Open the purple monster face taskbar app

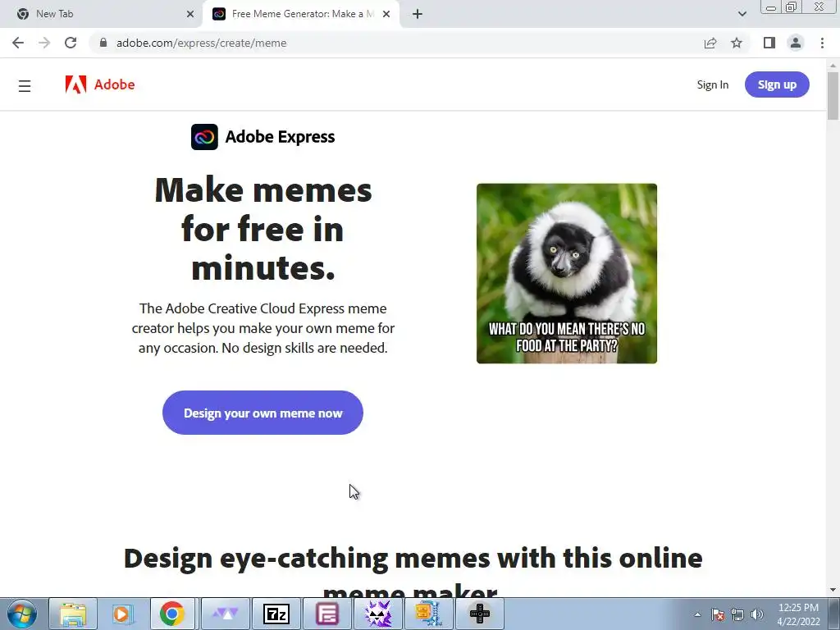click(x=377, y=614)
